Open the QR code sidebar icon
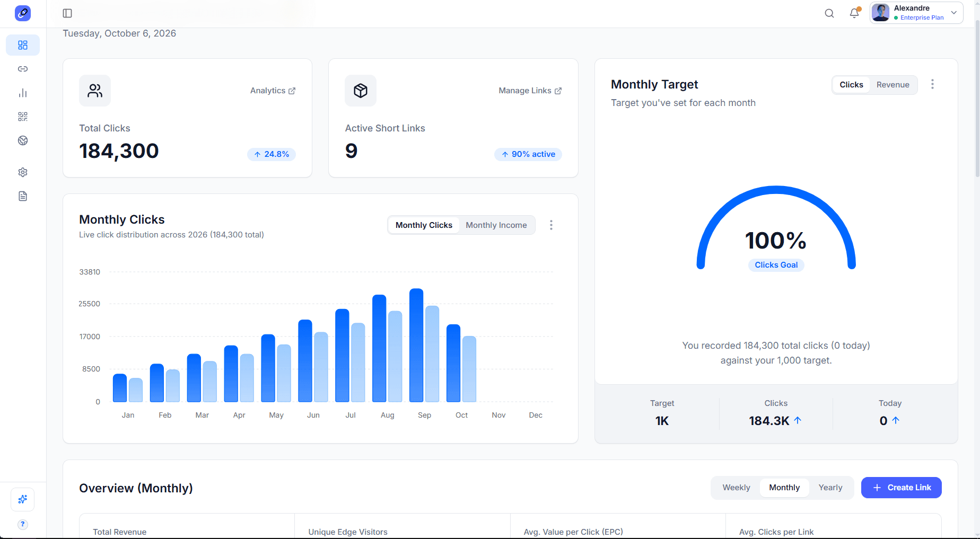 23,117
